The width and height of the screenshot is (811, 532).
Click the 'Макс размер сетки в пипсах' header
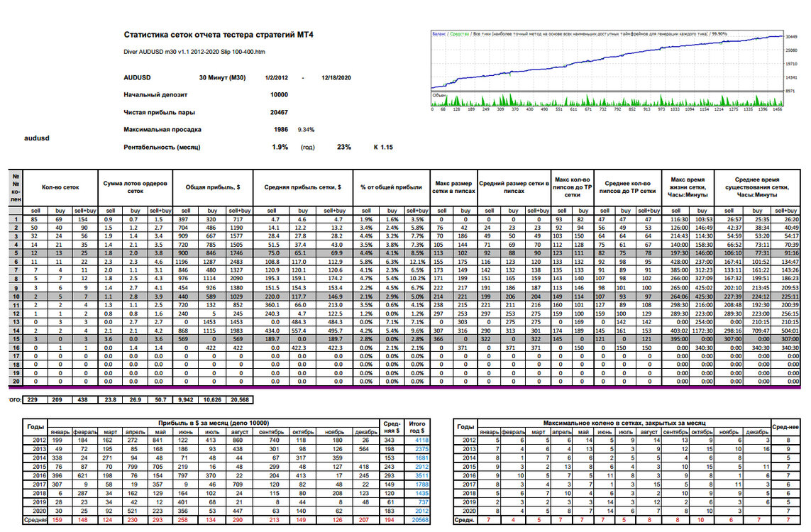tap(453, 187)
